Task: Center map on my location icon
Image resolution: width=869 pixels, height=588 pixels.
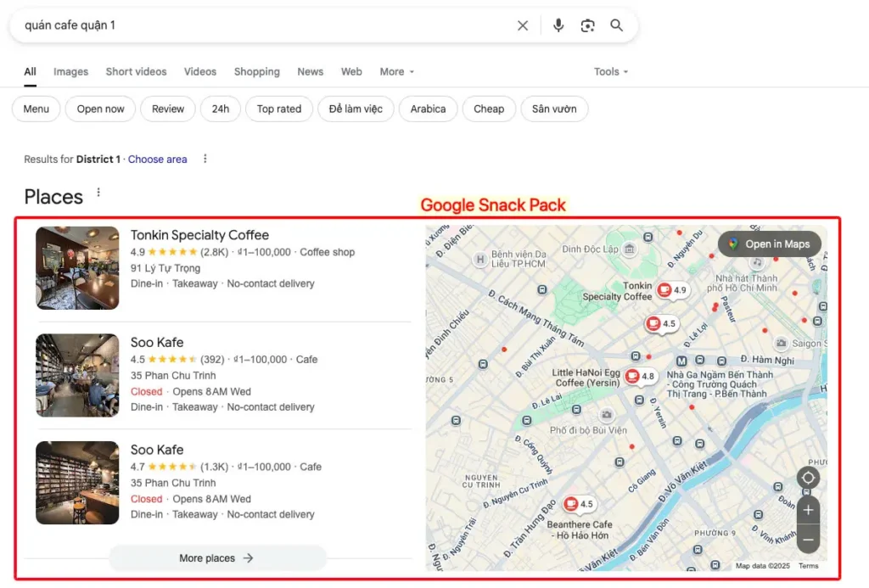Action: click(808, 478)
